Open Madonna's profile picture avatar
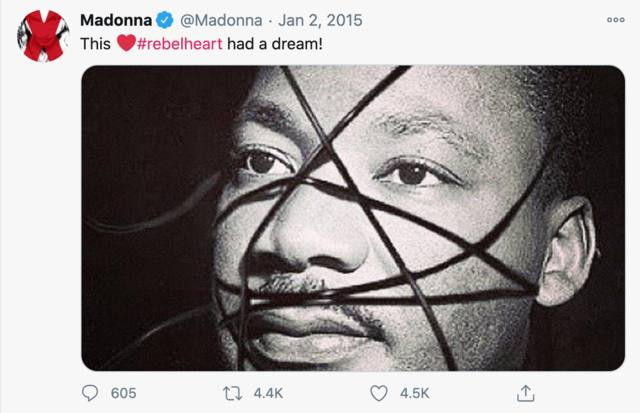Image resolution: width=640 pixels, height=413 pixels. coord(43,36)
